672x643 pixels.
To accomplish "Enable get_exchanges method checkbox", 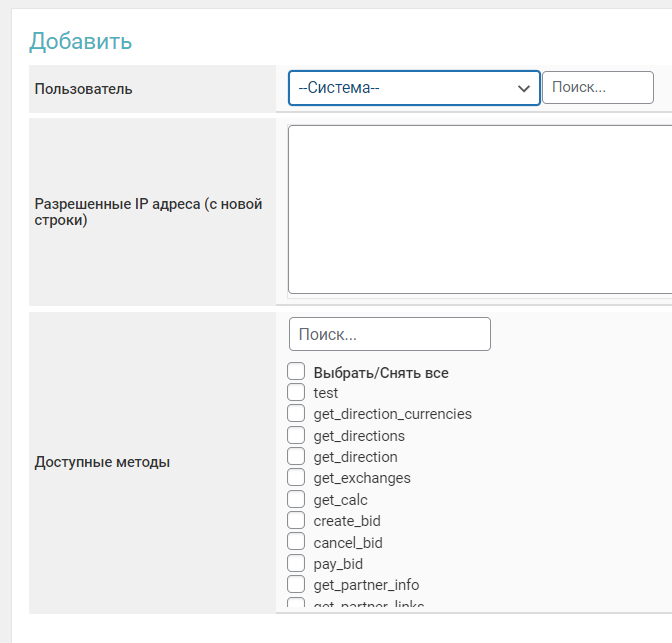I will [296, 478].
